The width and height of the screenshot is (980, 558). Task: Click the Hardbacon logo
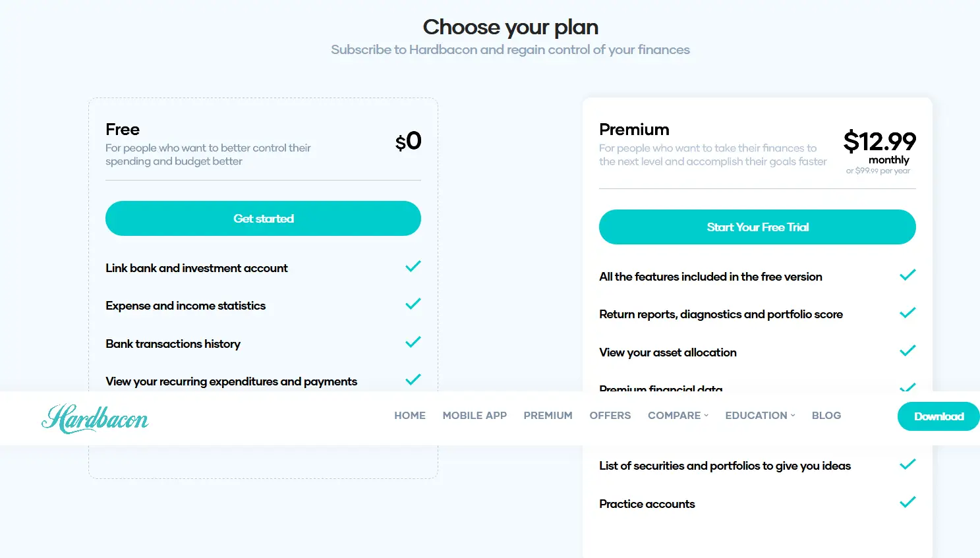click(x=95, y=418)
